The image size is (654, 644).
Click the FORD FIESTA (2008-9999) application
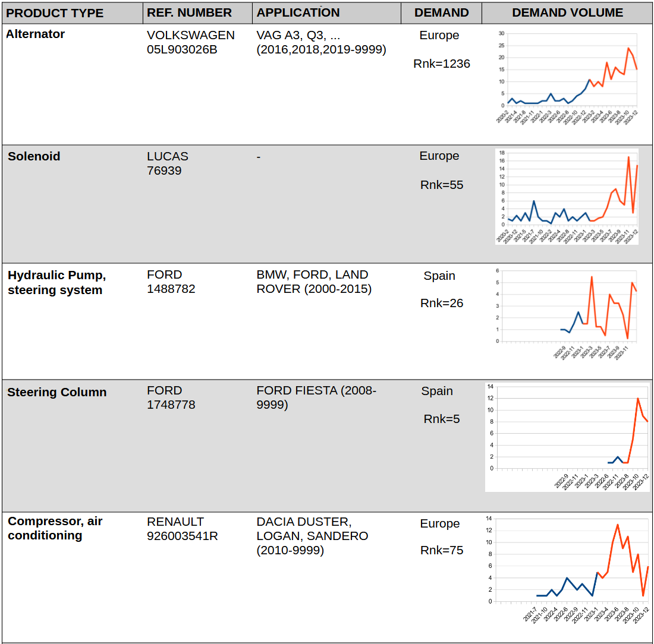coord(316,397)
